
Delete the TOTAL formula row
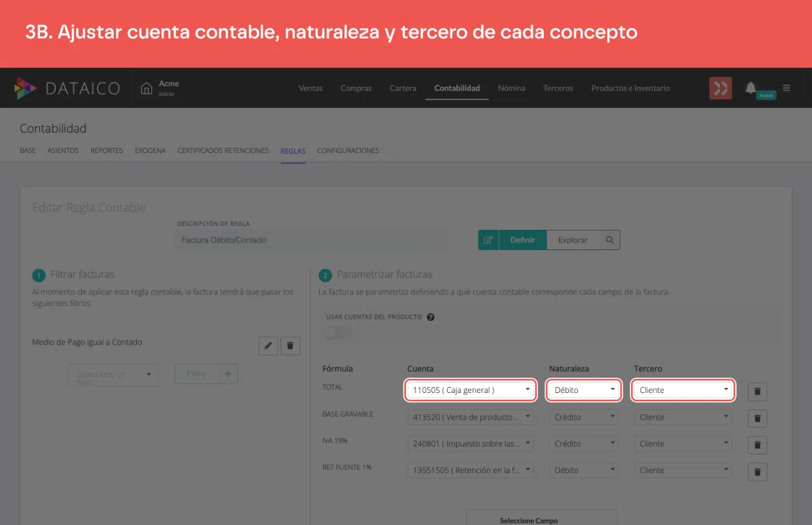(x=757, y=392)
